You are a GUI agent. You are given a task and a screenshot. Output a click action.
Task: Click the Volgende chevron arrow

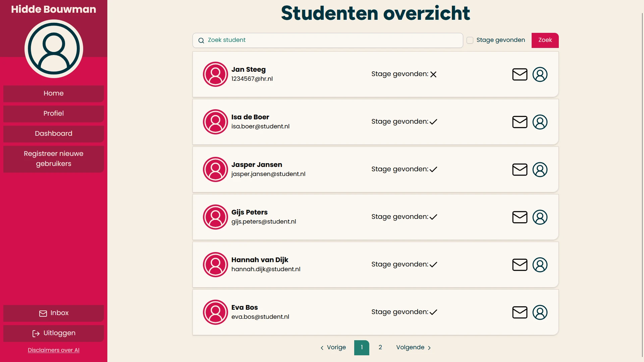tap(430, 348)
